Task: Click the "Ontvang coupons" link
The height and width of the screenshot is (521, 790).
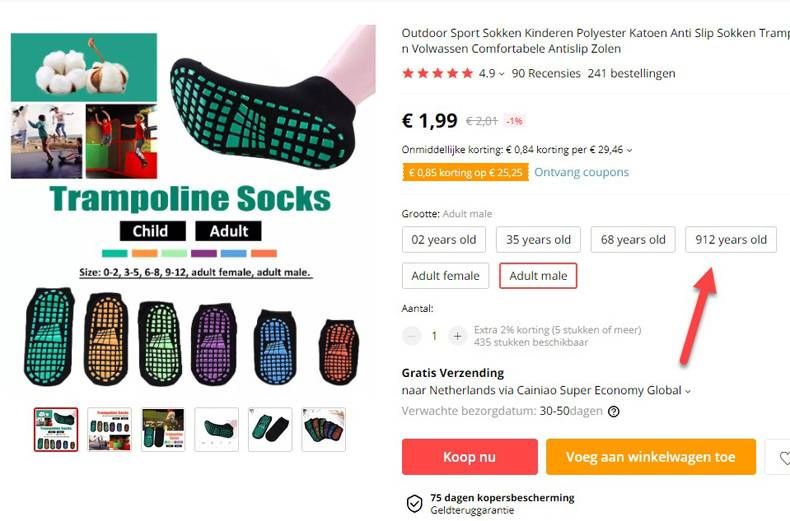Action: [x=581, y=172]
